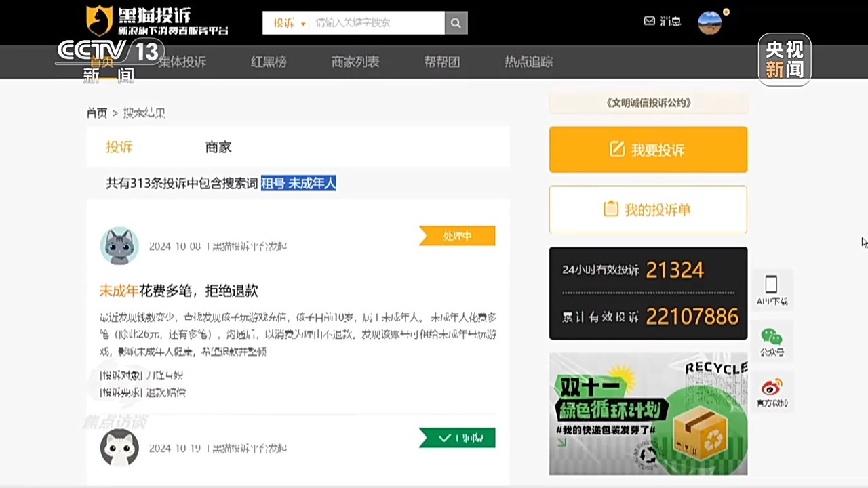Open 商家列表 from the navigation bar
Viewport: 868px width, 488px height.
pyautogui.click(x=355, y=62)
